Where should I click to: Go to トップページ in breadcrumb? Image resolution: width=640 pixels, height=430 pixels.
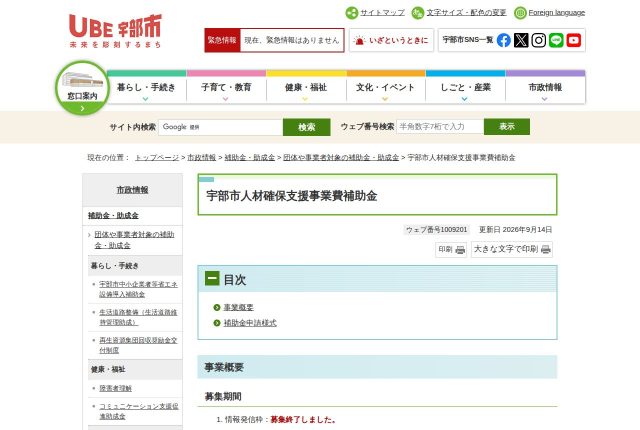157,157
